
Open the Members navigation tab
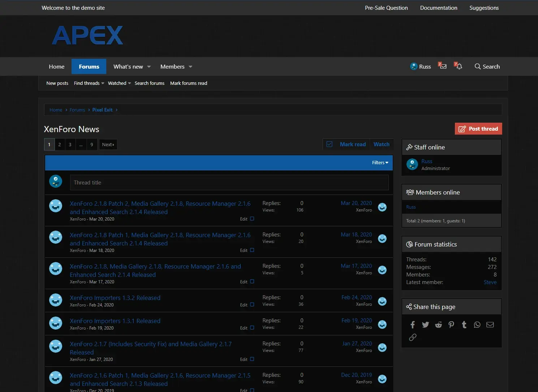pos(172,67)
